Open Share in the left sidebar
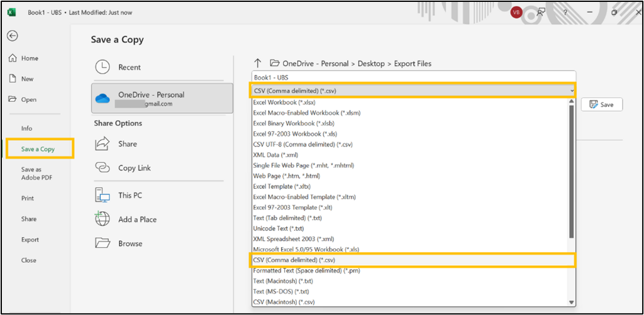The image size is (644, 315). 29,219
